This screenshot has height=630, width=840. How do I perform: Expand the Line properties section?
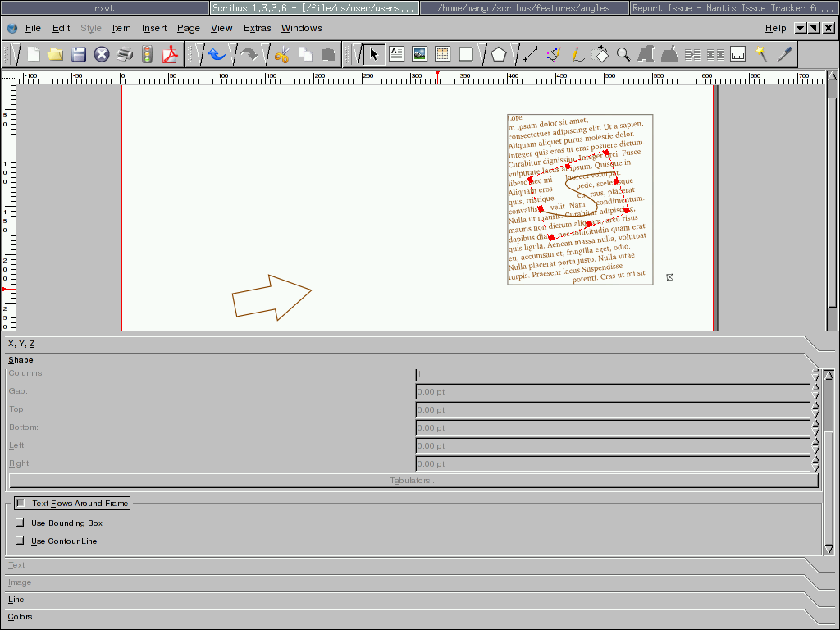(16, 600)
